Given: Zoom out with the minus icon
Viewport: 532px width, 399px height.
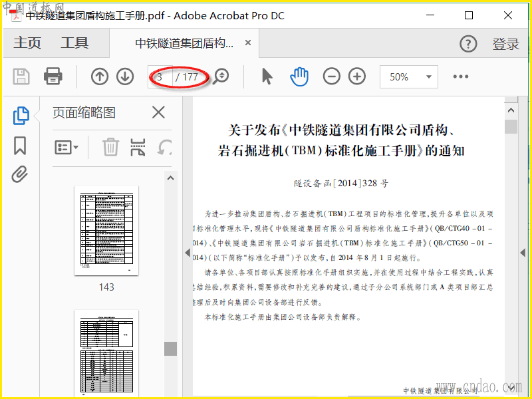Looking at the screenshot, I should pos(331,76).
